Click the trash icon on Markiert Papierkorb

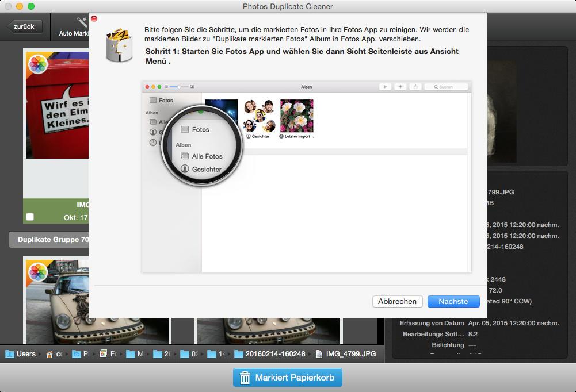245,378
